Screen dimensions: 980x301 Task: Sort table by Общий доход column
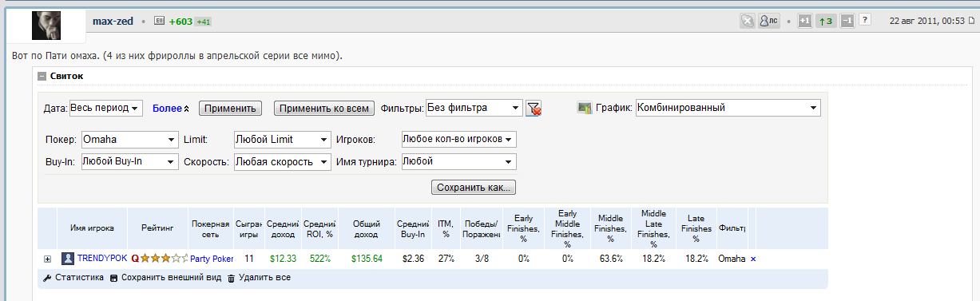tap(367, 228)
